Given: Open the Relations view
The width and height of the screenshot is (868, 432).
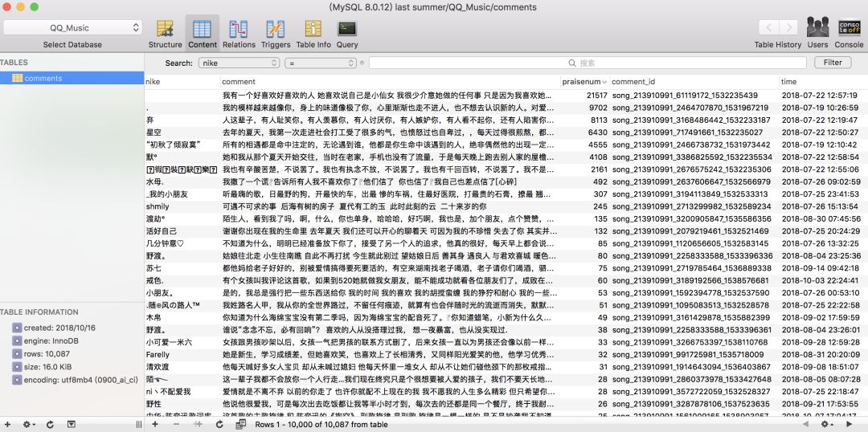Looking at the screenshot, I should [x=239, y=35].
